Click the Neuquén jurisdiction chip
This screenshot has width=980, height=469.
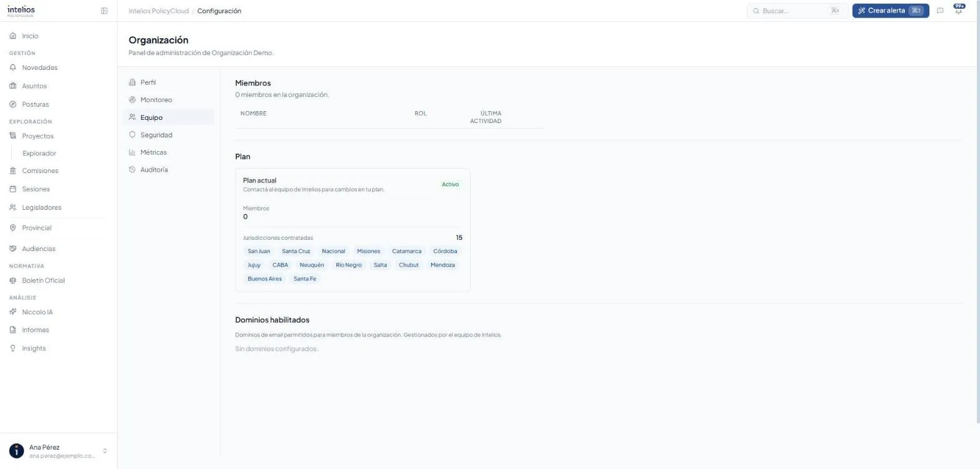pyautogui.click(x=312, y=265)
